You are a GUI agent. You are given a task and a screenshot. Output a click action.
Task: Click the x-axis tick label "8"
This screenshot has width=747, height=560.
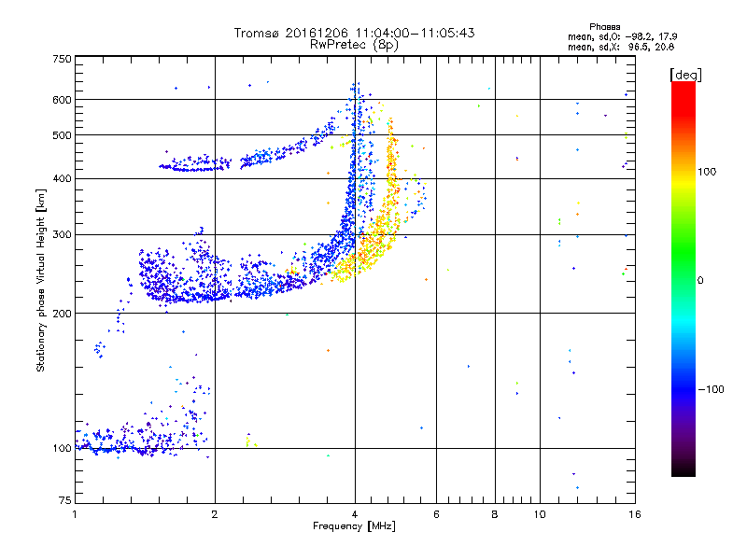(495, 514)
